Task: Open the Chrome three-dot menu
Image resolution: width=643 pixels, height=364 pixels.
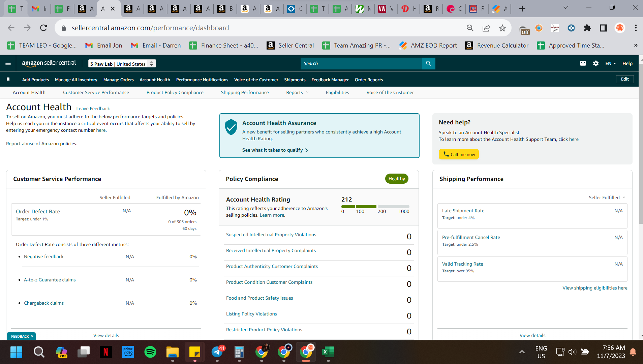Action: 636,28
